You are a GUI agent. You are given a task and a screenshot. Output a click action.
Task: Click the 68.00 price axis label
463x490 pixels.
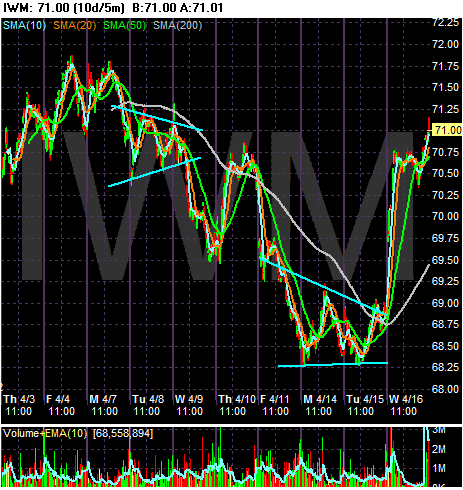[x=445, y=389]
